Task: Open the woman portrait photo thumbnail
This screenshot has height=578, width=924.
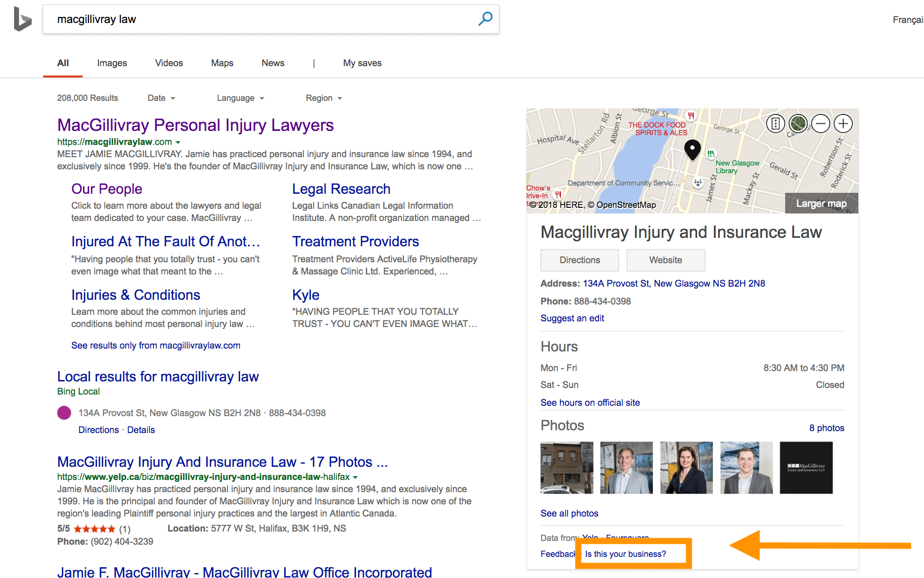Action: click(687, 468)
